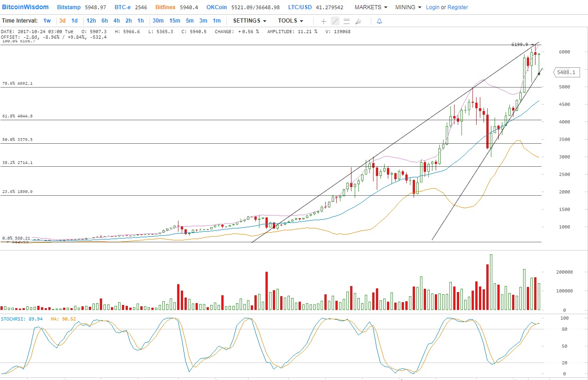
Task: Click the Login link
Action: coord(432,7)
